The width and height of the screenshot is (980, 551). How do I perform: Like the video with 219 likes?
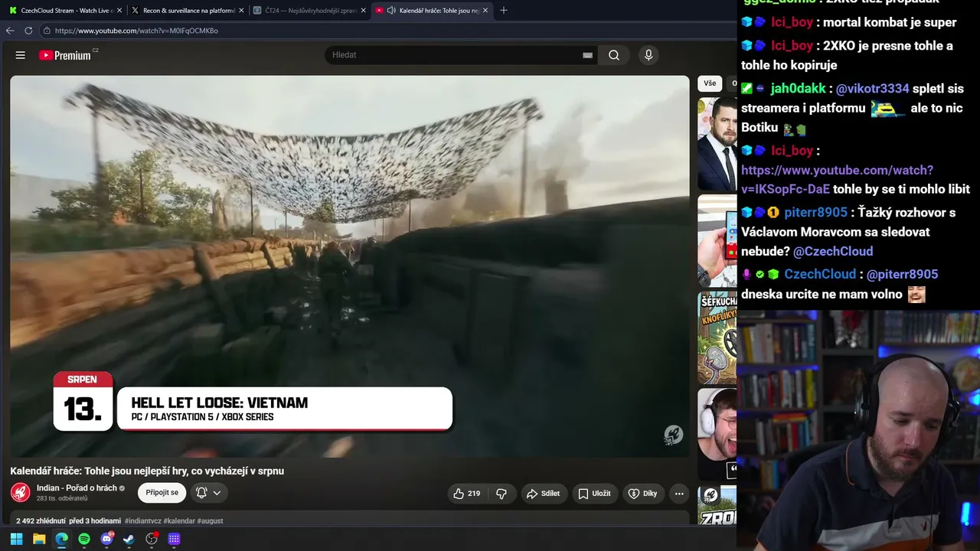point(467,494)
